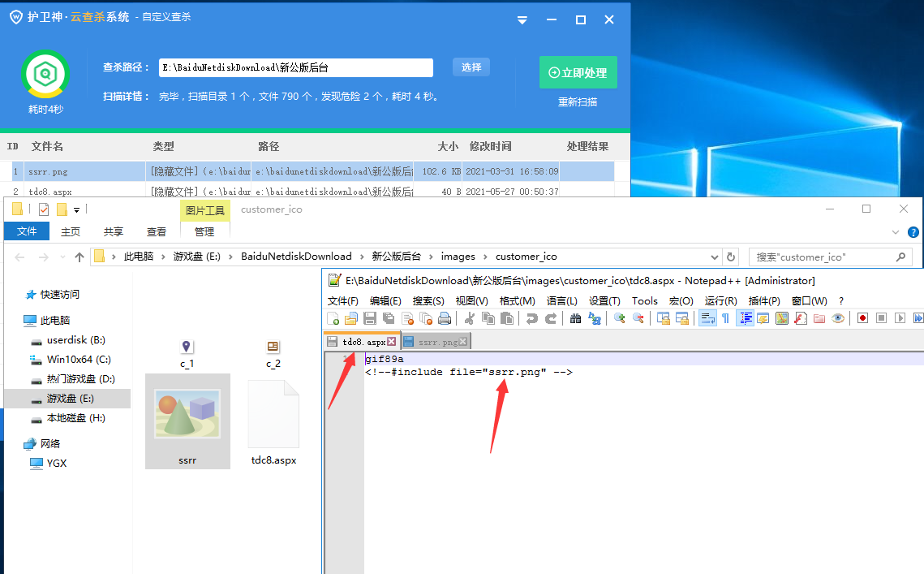Click the 搜索"customer_ico" search field

819,257
